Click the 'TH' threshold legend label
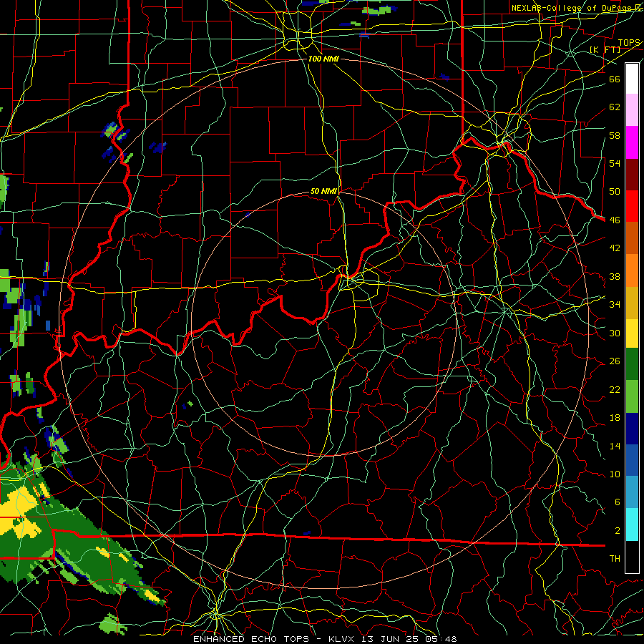The image size is (644, 644). pyautogui.click(x=615, y=559)
